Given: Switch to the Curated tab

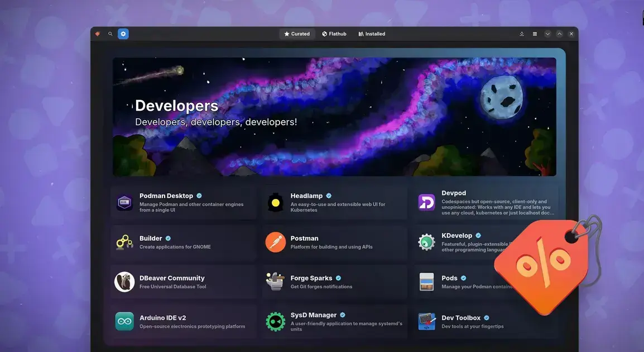Looking at the screenshot, I should [x=297, y=34].
